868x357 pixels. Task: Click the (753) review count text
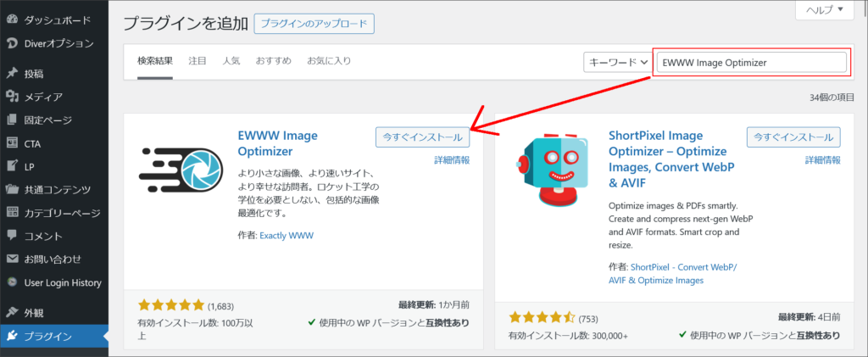tap(588, 319)
